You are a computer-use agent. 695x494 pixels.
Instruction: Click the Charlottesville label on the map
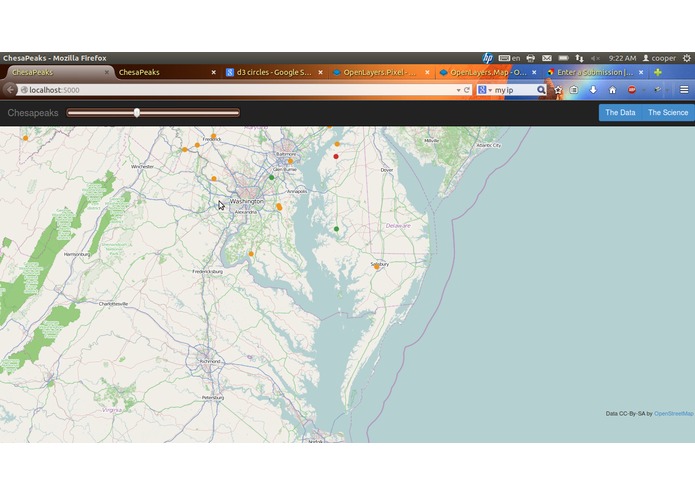pos(113,303)
